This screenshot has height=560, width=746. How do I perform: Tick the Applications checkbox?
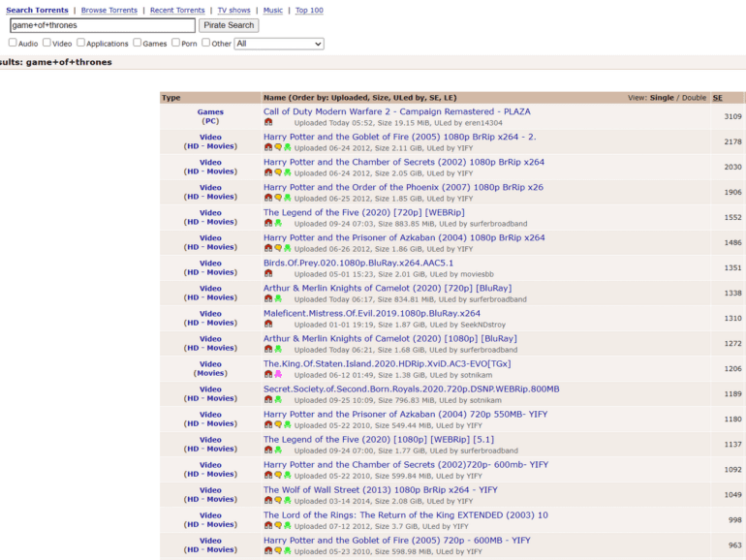coord(80,43)
